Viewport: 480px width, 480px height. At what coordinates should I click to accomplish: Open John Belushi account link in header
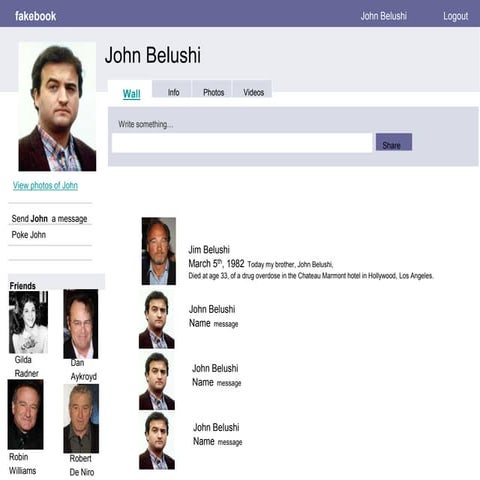click(x=384, y=16)
